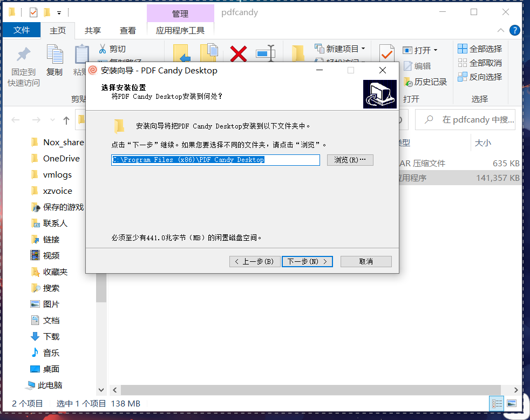Open the 应用程序工具 ribbon tab
Viewport: 530px width, 420px height.
coord(180,30)
